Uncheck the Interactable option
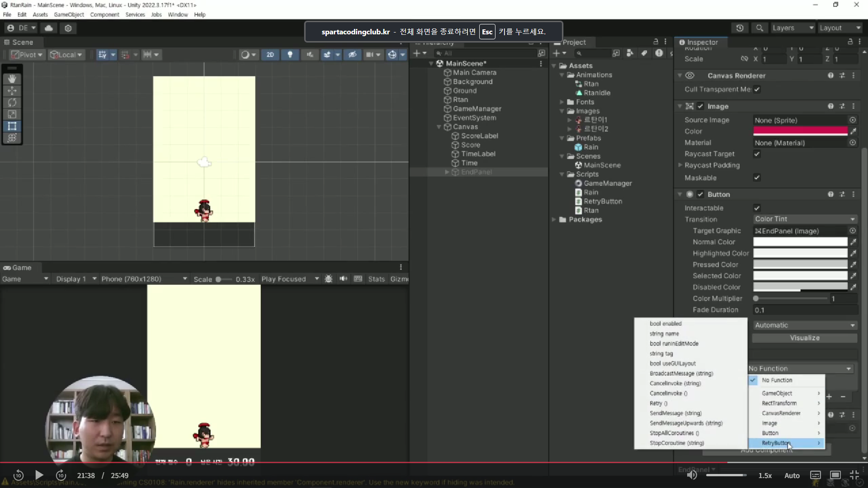Screen dimensions: 868x488 [x=757, y=208]
